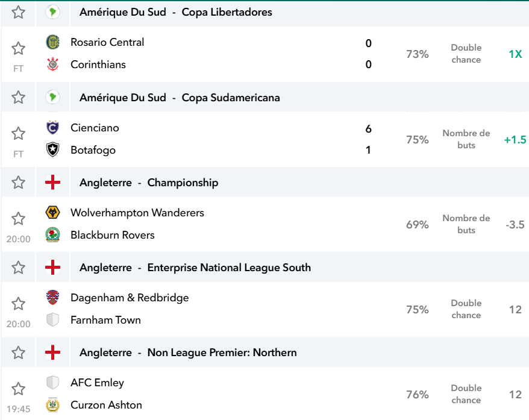Click the England flag beside Championship
This screenshot has width=529, height=420.
pos(52,183)
